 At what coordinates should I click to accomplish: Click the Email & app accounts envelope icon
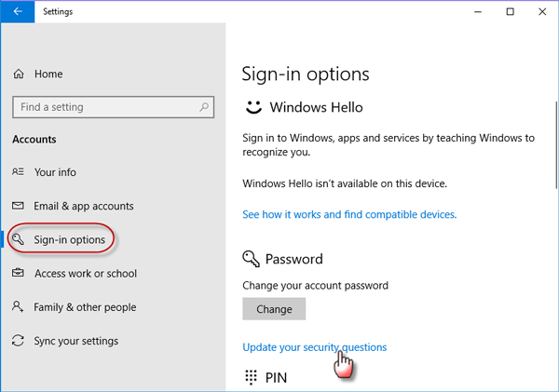coord(19,206)
